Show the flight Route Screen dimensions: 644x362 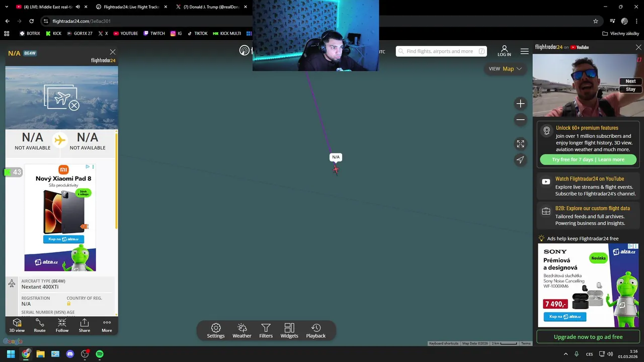point(40,325)
